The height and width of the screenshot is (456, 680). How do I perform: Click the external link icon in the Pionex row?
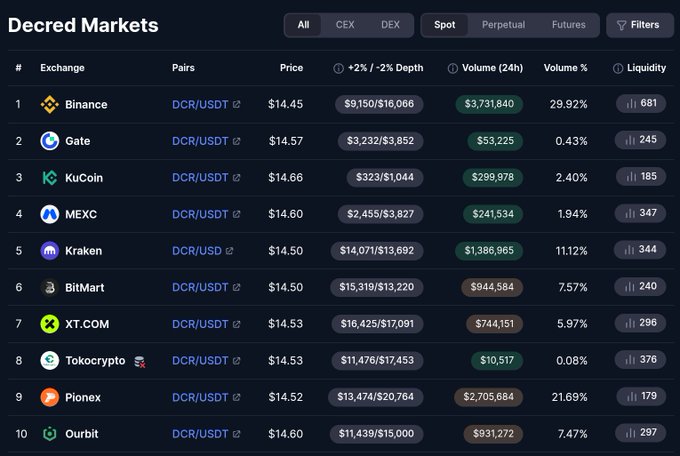(236, 397)
